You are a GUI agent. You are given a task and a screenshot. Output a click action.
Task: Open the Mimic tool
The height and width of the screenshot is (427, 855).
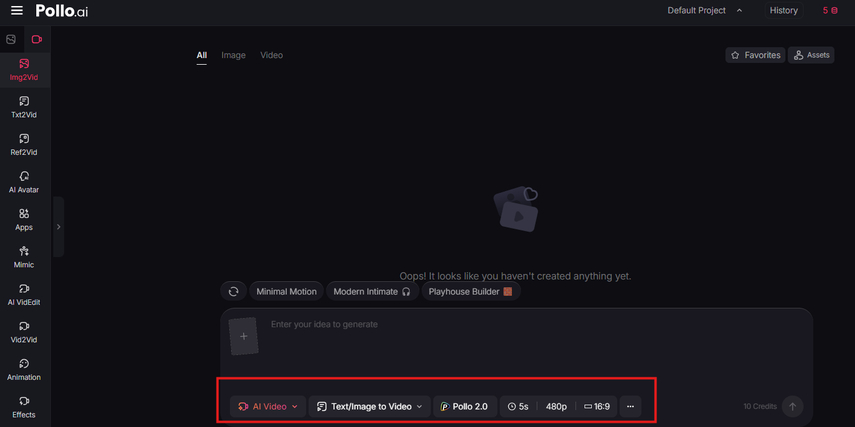click(x=24, y=257)
